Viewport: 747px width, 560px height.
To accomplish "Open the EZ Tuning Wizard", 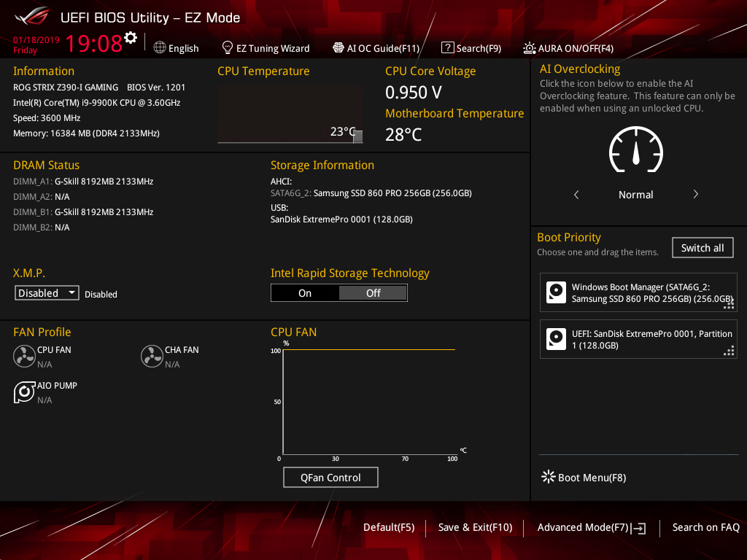I will coord(266,48).
